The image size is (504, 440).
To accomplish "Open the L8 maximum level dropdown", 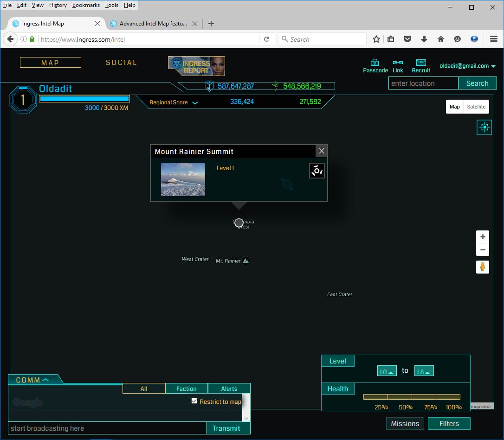I will tap(424, 371).
